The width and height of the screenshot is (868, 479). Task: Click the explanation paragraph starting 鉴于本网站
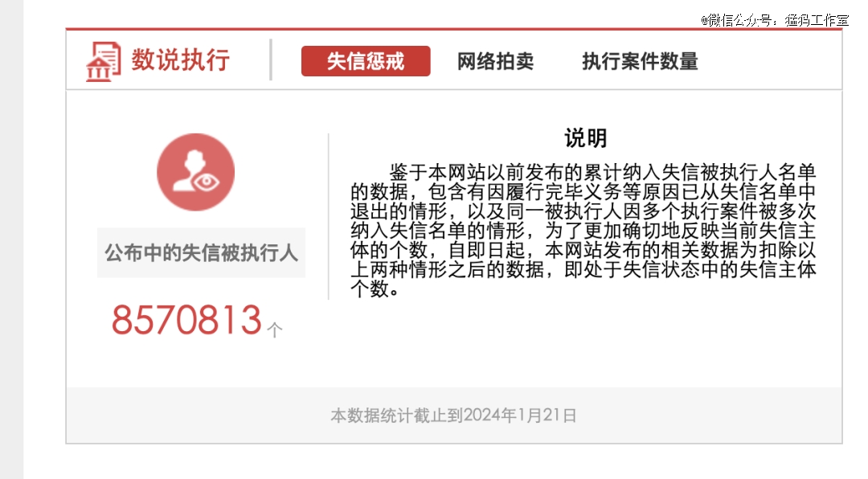point(583,231)
